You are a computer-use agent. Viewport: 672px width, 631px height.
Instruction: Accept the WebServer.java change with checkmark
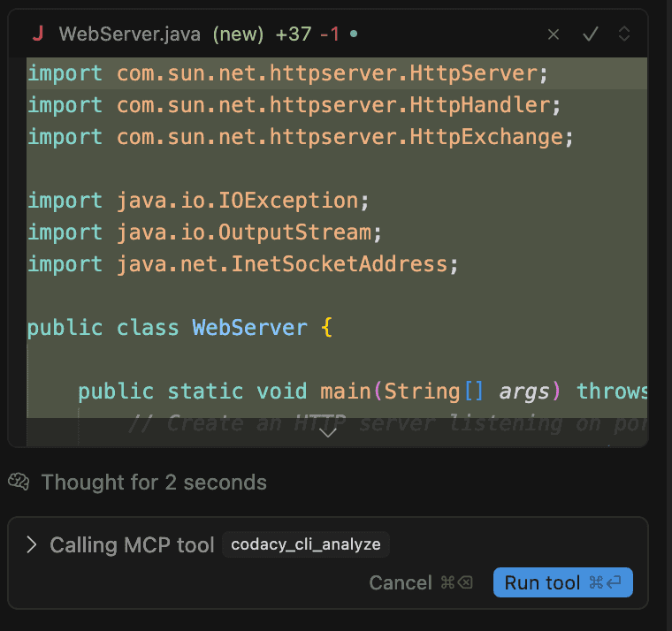[x=590, y=34]
